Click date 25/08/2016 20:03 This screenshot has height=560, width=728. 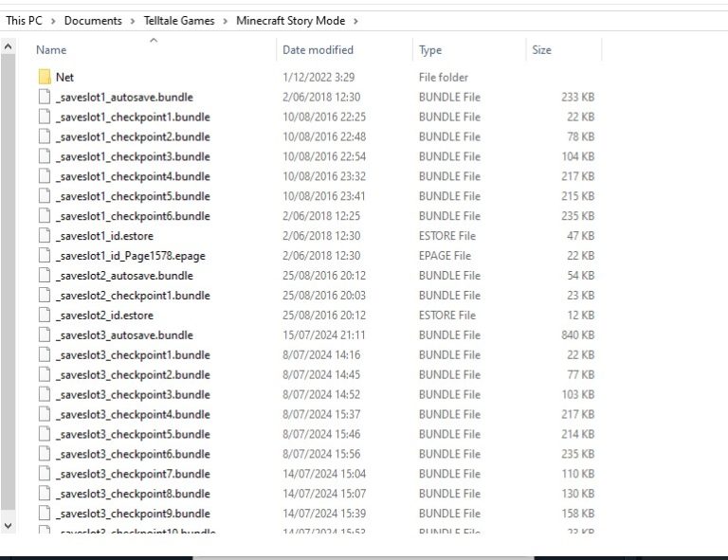click(324, 295)
